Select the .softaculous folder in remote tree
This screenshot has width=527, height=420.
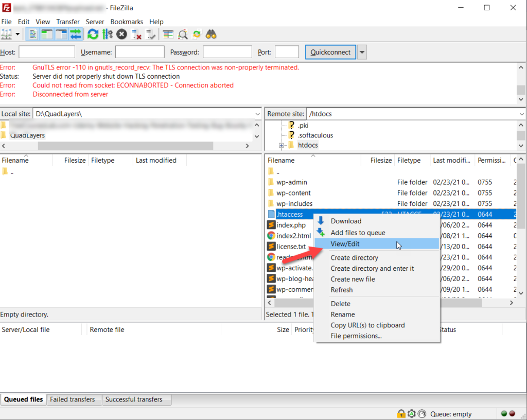click(315, 135)
